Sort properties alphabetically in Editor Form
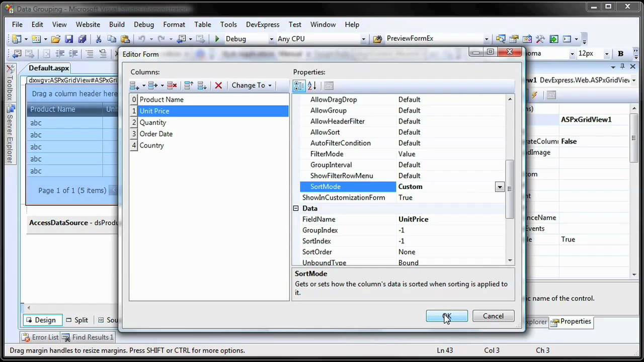Screen dimensions: 644x362 [x=312, y=85]
